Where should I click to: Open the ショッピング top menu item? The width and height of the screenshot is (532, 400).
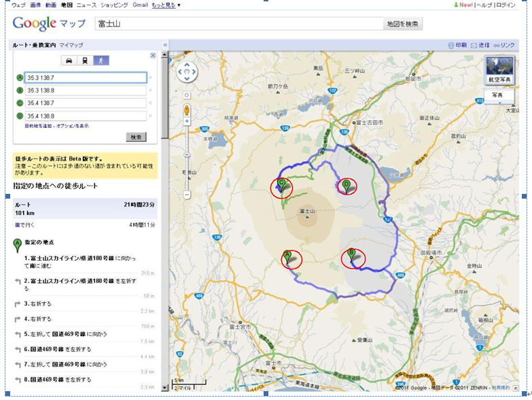tap(114, 5)
